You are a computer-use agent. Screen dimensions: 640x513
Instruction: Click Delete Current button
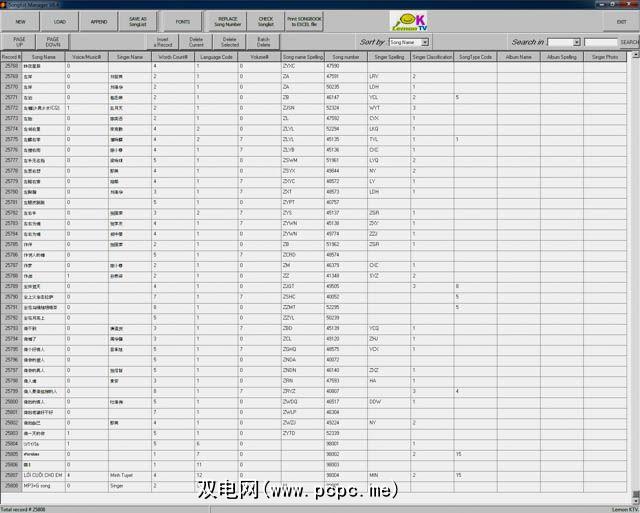pos(196,42)
